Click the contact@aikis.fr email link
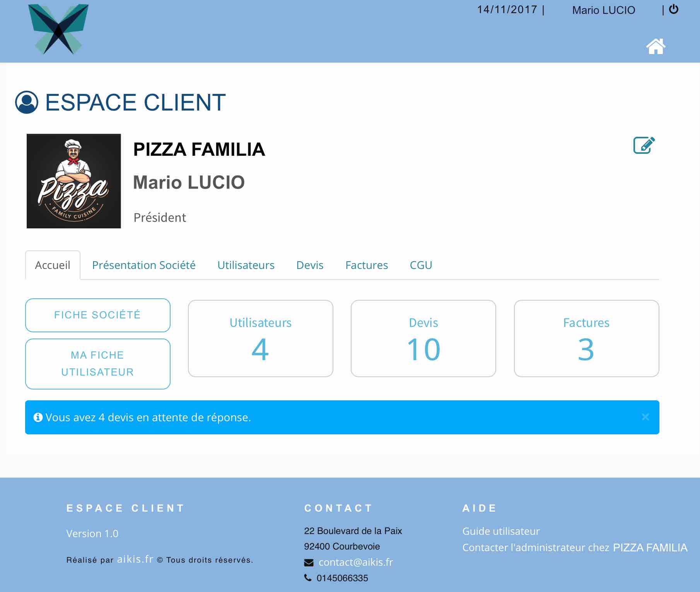This screenshot has height=592, width=700. point(355,562)
